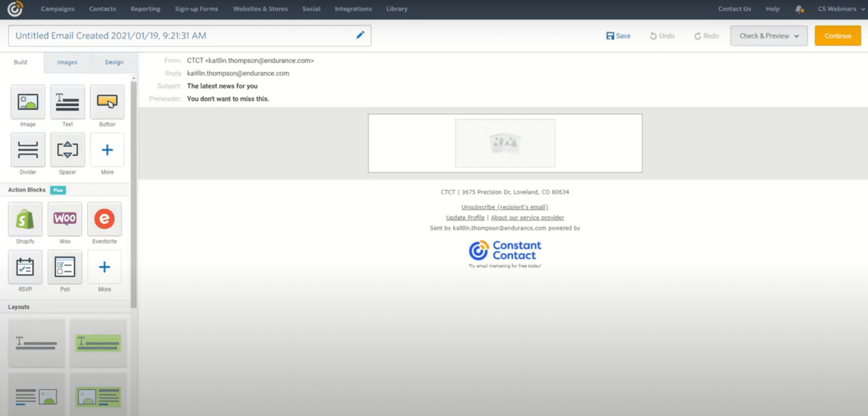The image size is (868, 416).
Task: Choose the Poll action block
Action: (65, 267)
